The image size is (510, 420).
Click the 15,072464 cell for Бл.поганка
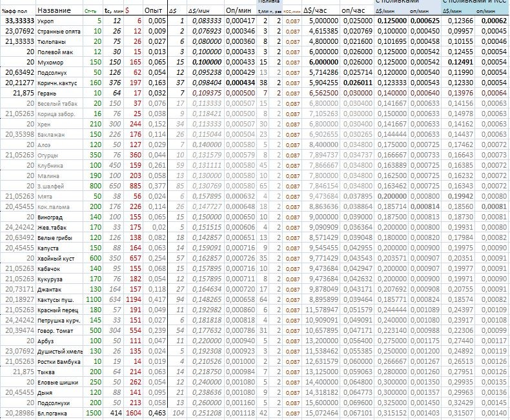[x=321, y=413]
